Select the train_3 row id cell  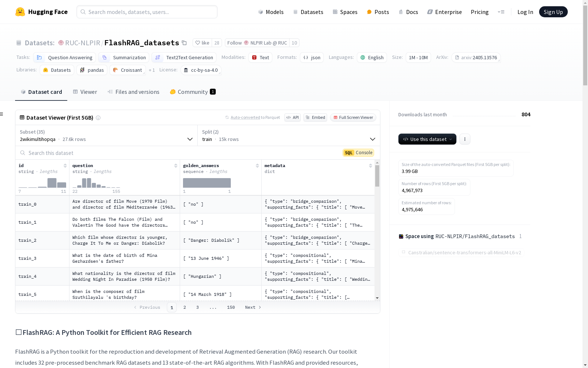[42, 258]
